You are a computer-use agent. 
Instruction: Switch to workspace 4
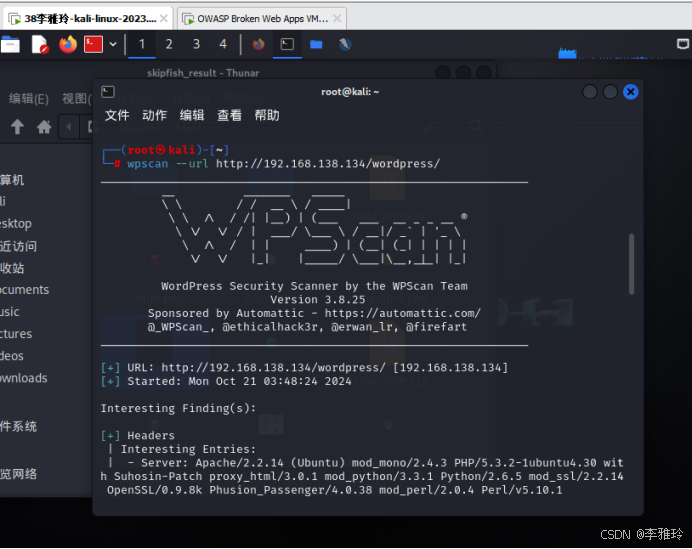pos(223,45)
